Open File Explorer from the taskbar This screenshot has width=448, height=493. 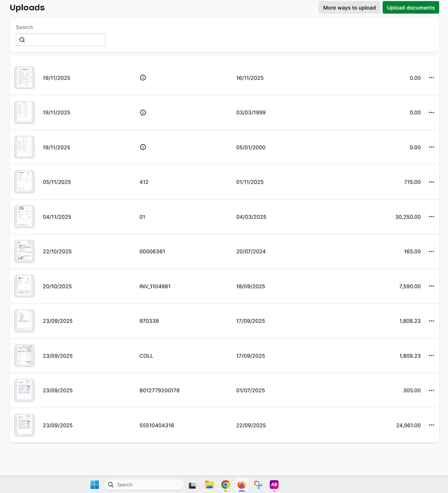[x=209, y=485]
